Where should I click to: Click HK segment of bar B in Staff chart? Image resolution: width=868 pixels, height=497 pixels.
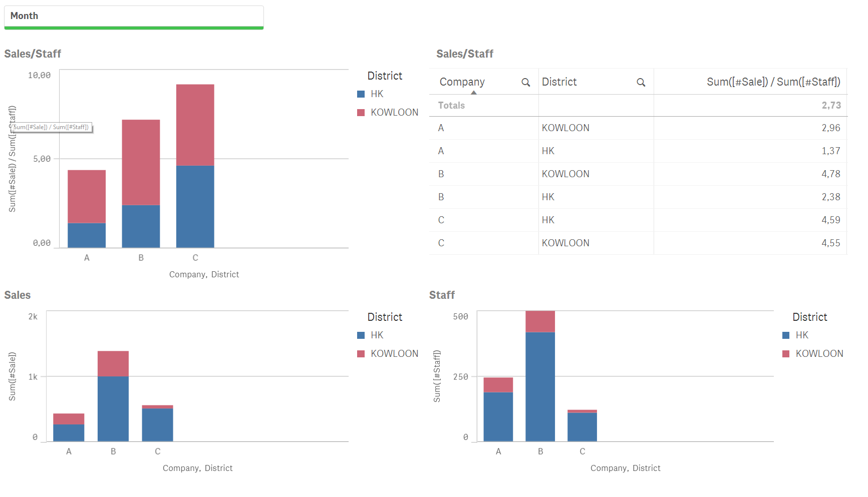(x=540, y=387)
